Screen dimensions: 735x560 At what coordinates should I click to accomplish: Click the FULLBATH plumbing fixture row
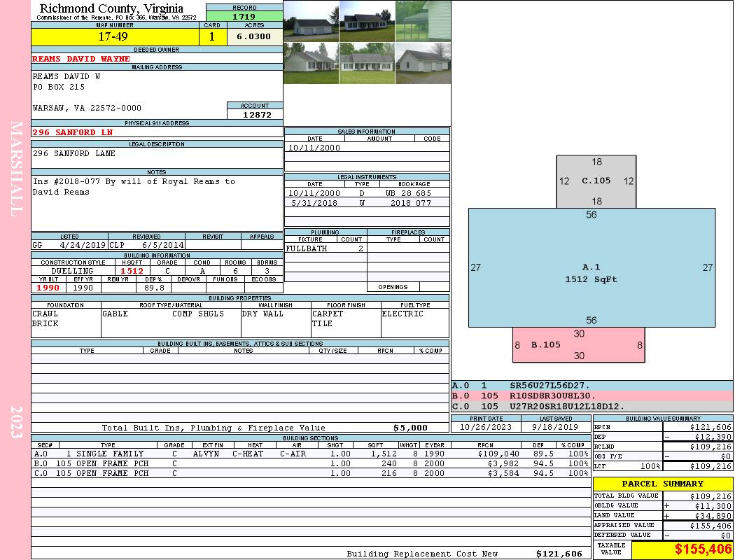[325, 248]
